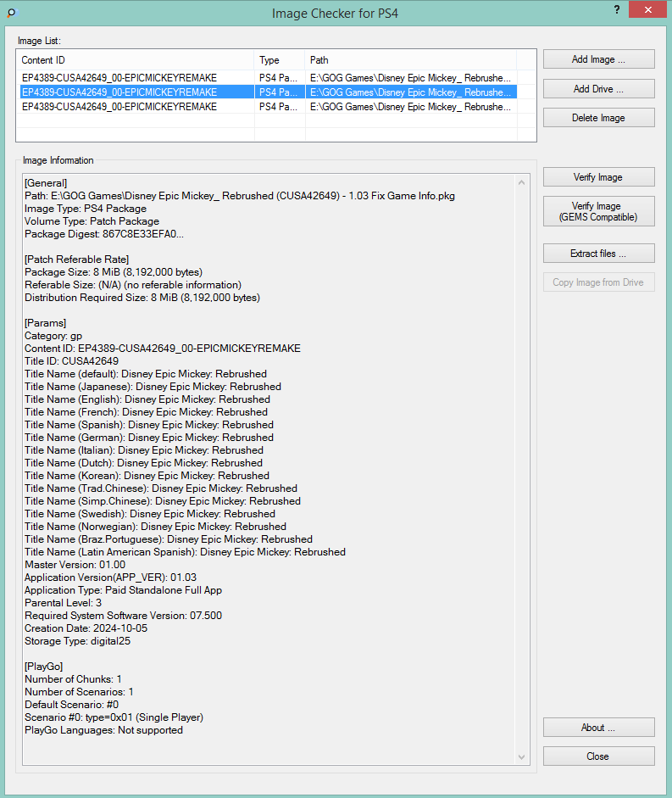This screenshot has width=672, height=798.
Task: Delete the selected image
Action: (x=599, y=118)
